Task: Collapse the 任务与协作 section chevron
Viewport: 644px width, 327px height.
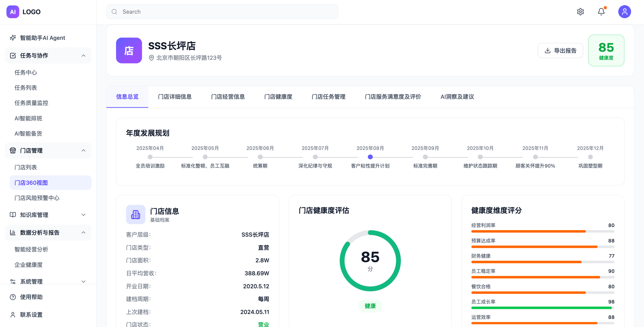Action: [84, 55]
